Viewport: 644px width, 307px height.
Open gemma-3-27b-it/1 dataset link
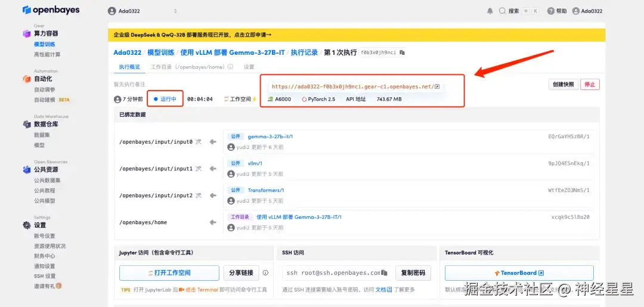point(270,137)
